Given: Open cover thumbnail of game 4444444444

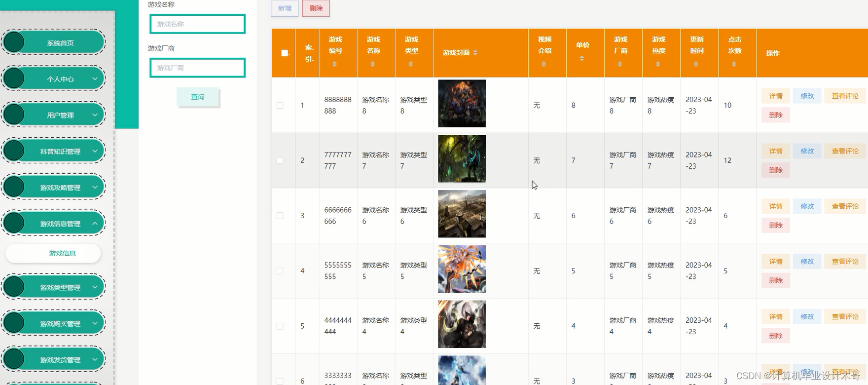Looking at the screenshot, I should [x=462, y=324].
